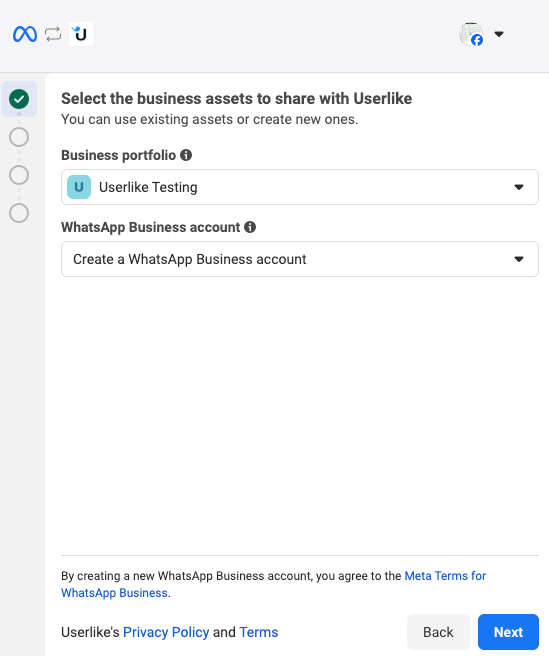The width and height of the screenshot is (549, 656).
Task: Expand the WhatsApp Business account dropdown
Action: (300, 259)
